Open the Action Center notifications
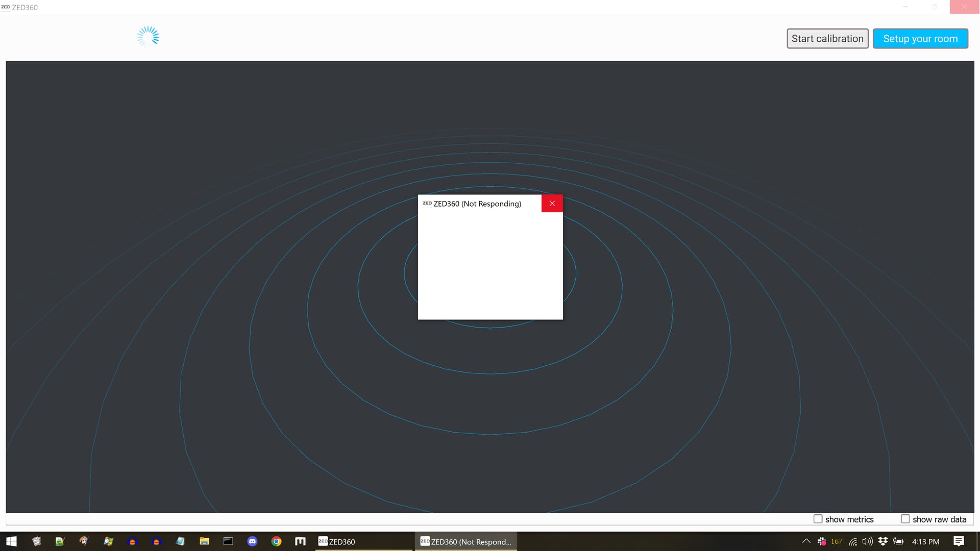This screenshot has width=980, height=551. coord(959,541)
